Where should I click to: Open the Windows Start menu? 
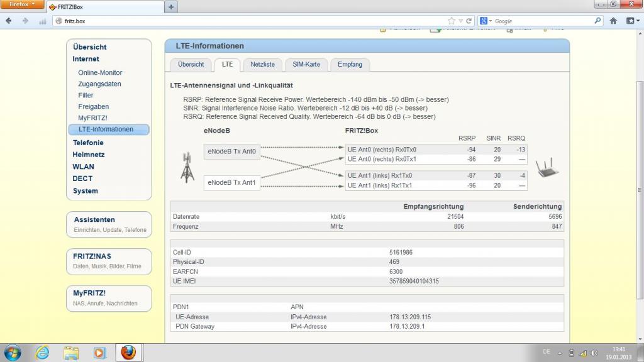point(13,353)
